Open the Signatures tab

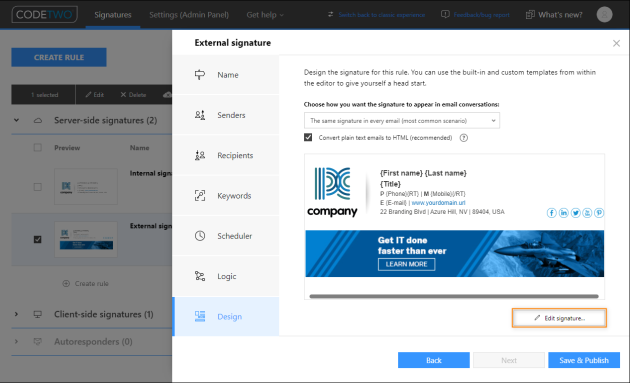(x=113, y=15)
